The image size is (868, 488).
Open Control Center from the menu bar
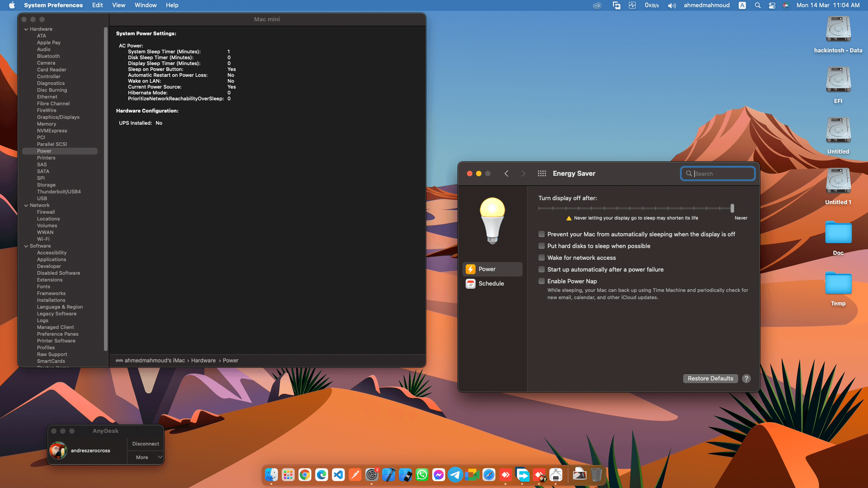click(x=772, y=5)
